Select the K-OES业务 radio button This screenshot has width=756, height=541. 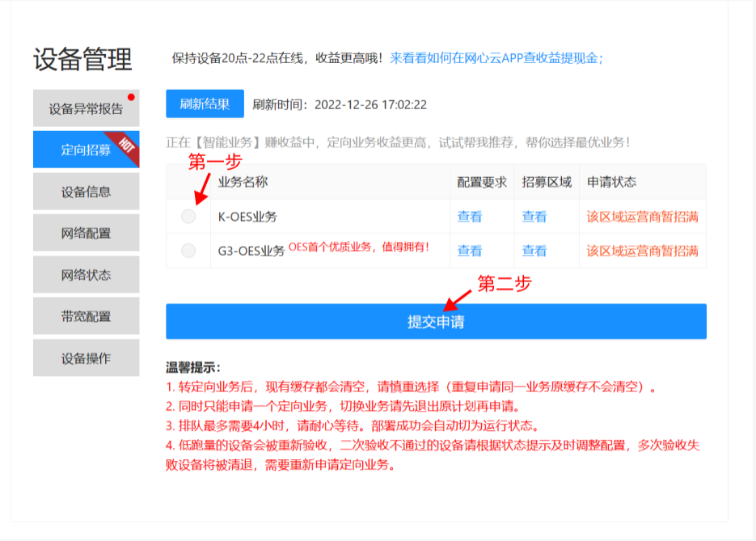pos(188,217)
